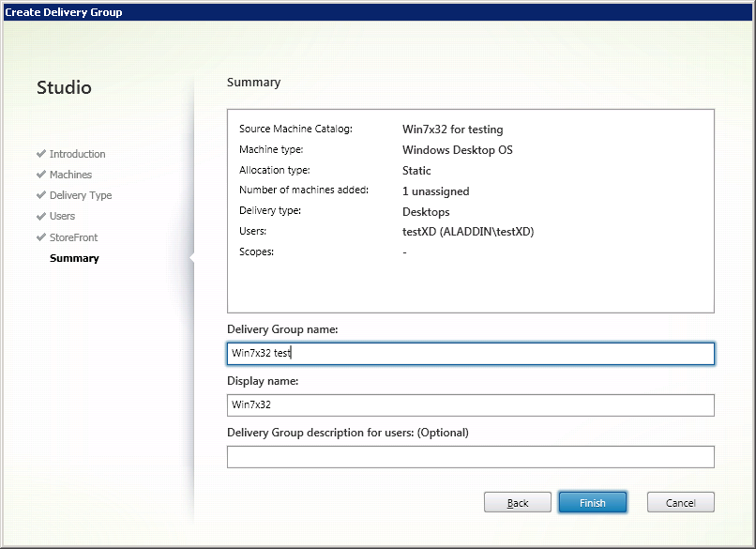Go to the Delivery Type step

(x=81, y=195)
